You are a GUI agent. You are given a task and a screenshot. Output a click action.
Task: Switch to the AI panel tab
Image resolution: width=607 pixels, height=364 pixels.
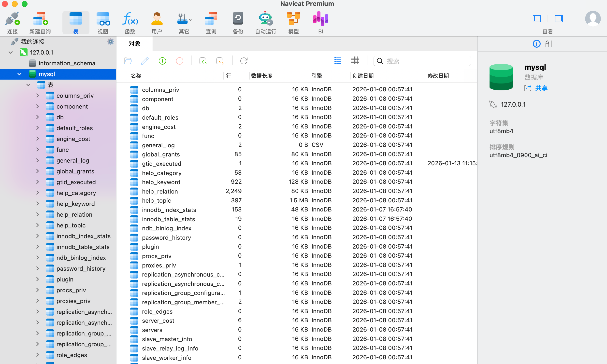pos(549,44)
